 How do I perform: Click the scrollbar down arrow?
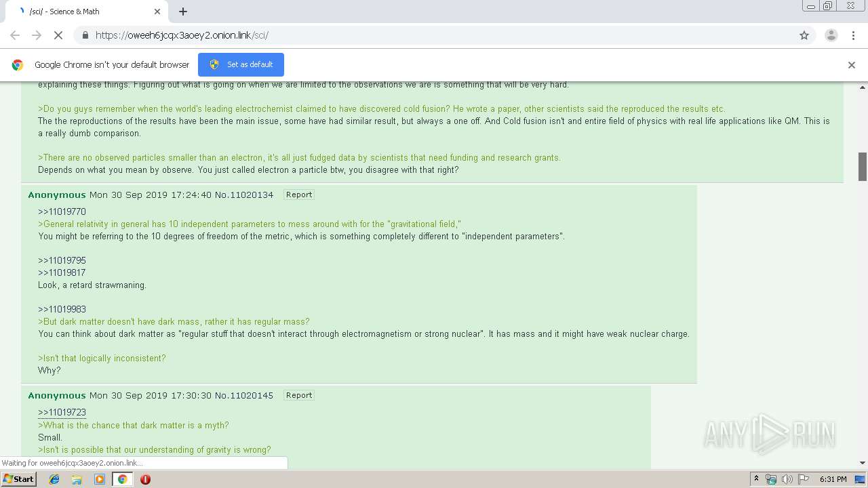click(x=863, y=464)
